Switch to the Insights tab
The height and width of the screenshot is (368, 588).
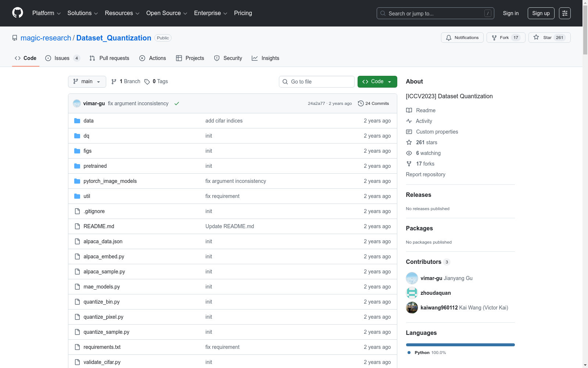point(266,58)
